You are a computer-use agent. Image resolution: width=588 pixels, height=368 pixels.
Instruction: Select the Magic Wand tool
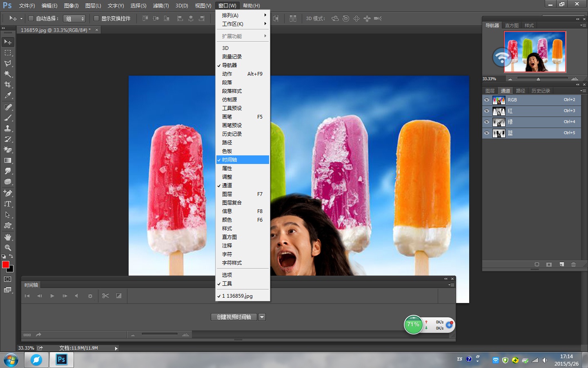8,74
